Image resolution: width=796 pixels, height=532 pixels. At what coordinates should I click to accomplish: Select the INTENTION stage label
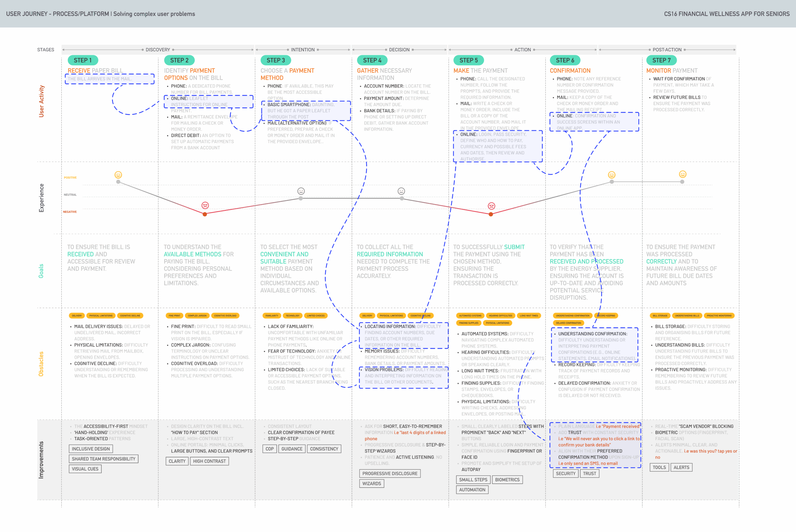pos(303,49)
